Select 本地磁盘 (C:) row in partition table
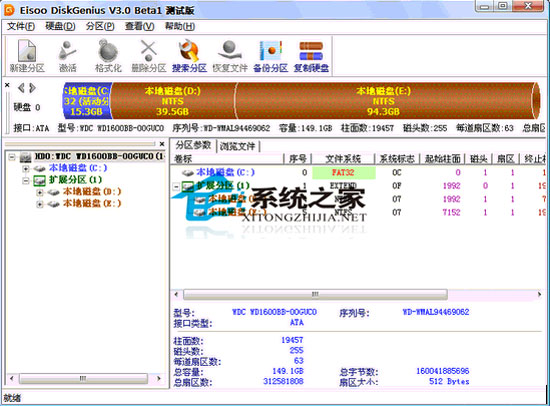 (358, 173)
